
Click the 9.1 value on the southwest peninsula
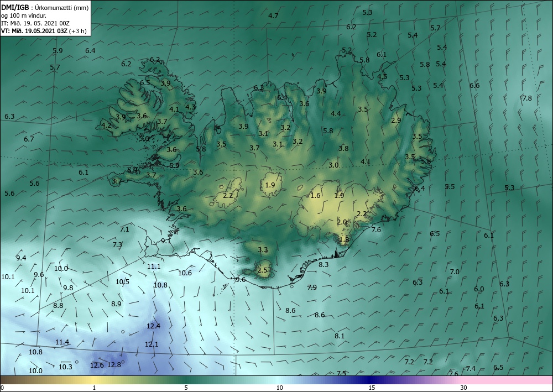(166, 241)
